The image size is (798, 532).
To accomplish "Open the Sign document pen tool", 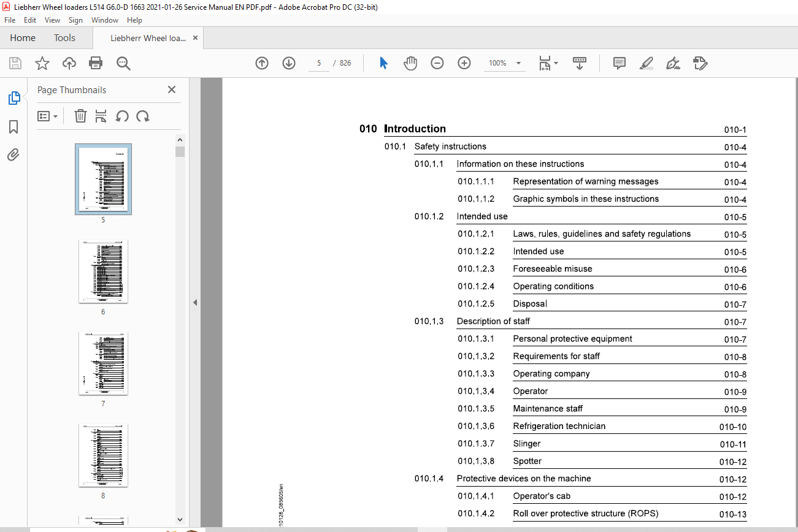I will (673, 63).
